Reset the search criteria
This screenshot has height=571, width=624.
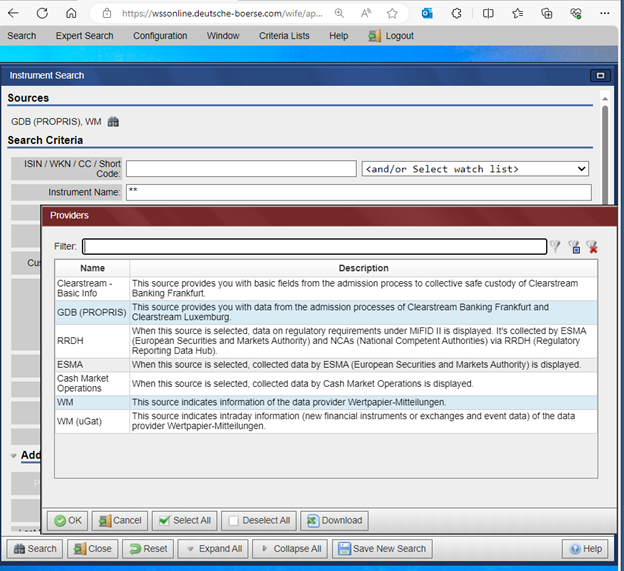[x=148, y=549]
